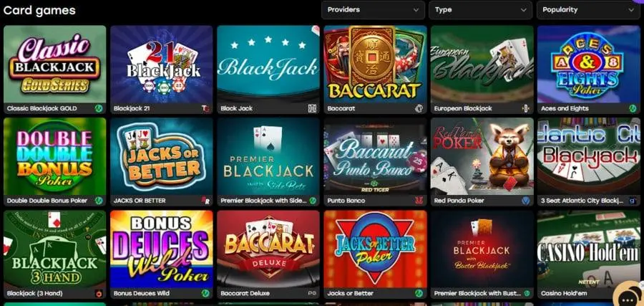
Task: Open the Popularity sort dropdown
Action: (589, 10)
